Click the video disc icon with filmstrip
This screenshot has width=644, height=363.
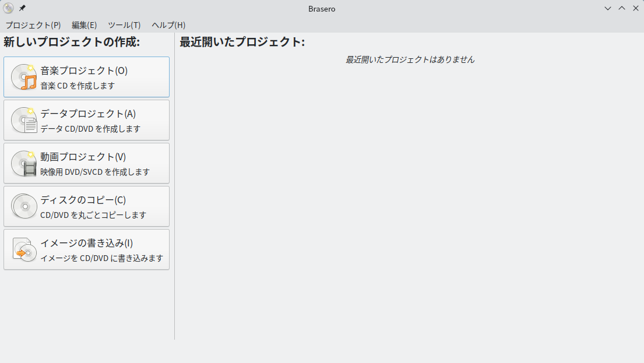click(x=24, y=163)
